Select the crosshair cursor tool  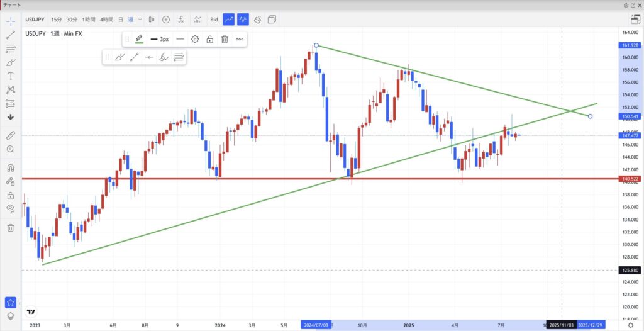[x=11, y=21]
